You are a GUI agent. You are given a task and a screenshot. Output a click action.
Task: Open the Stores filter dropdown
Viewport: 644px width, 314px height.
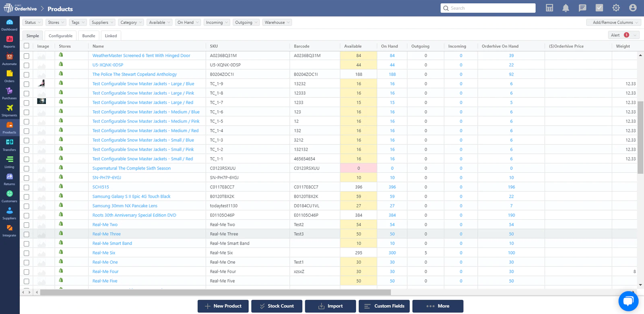pyautogui.click(x=56, y=23)
